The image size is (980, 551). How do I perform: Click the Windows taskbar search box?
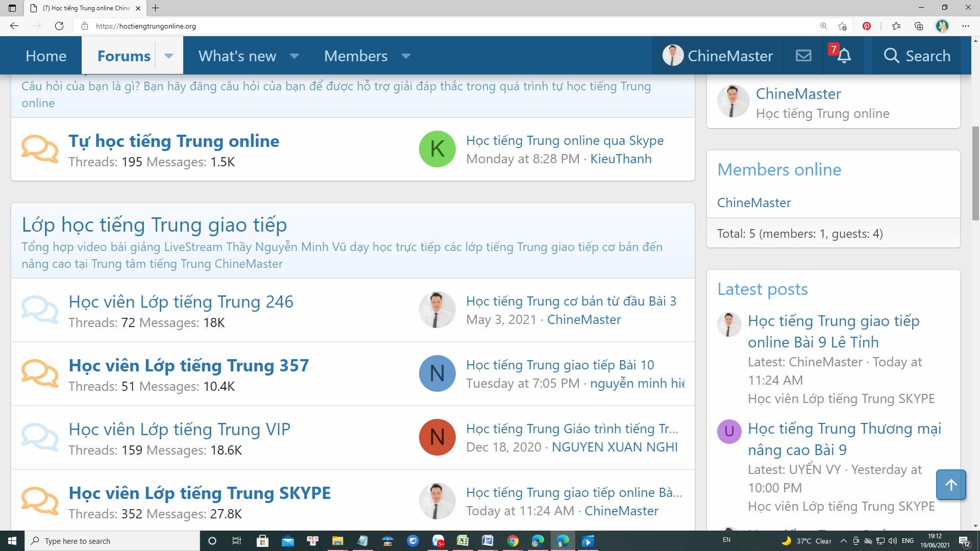(112, 541)
